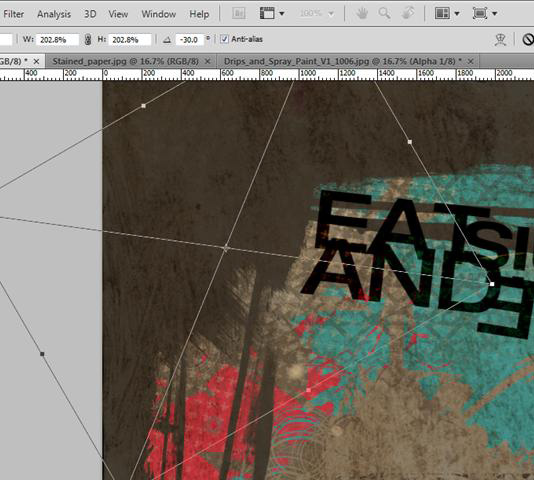
Task: Click the transform handle over the AND letter D
Action: (x=492, y=284)
